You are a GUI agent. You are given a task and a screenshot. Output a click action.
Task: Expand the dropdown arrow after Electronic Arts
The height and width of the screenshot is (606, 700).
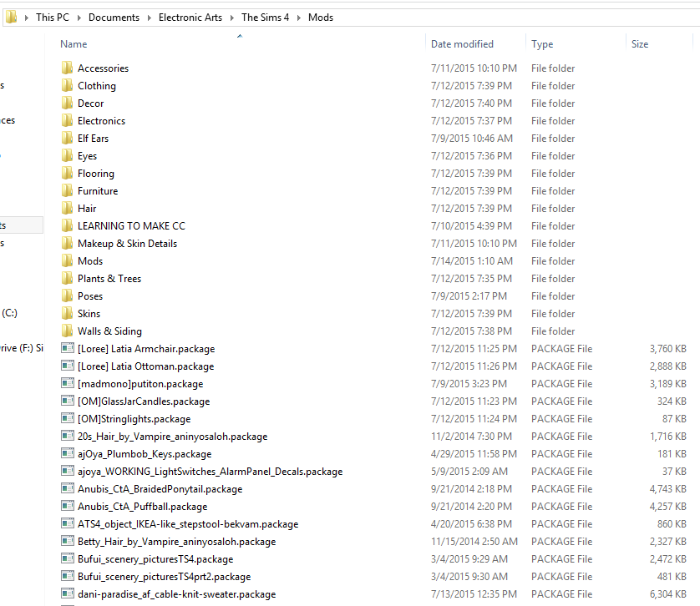232,18
